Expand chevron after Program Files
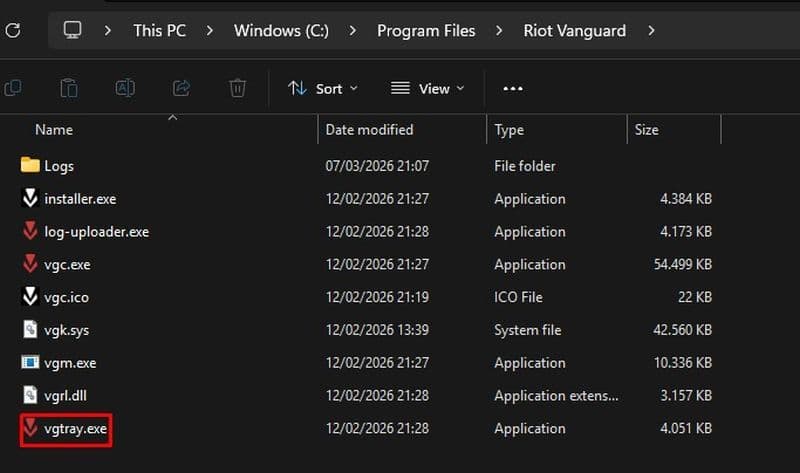This screenshot has height=473, width=800. (499, 31)
